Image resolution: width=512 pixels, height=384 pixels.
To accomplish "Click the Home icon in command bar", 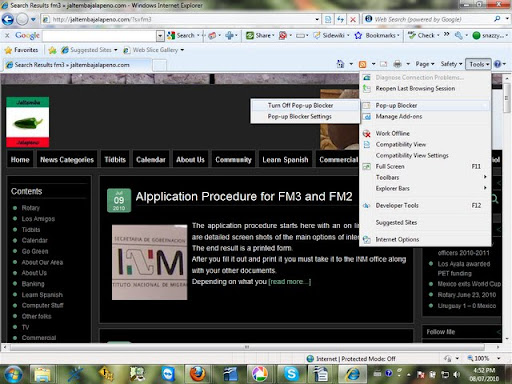I will click(x=340, y=64).
